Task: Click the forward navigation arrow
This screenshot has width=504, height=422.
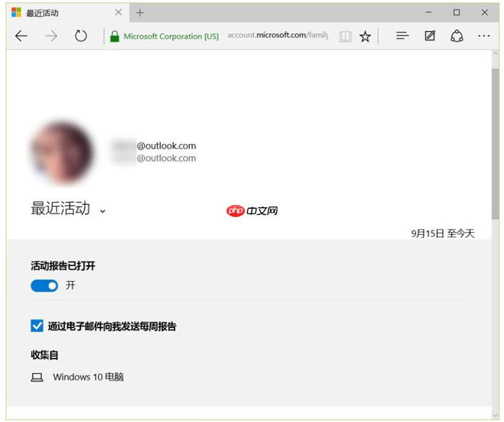Action: (x=51, y=36)
